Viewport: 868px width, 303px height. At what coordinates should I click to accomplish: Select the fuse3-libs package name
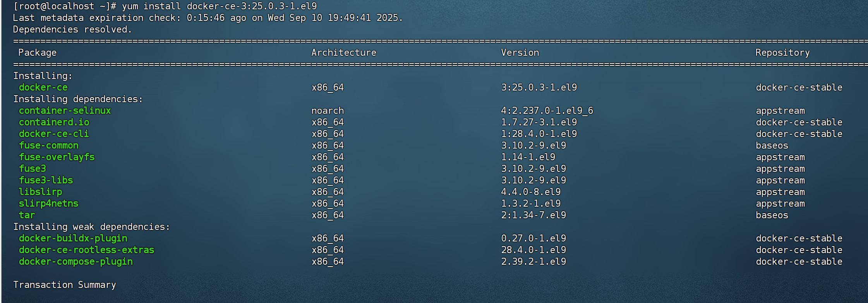(46, 180)
